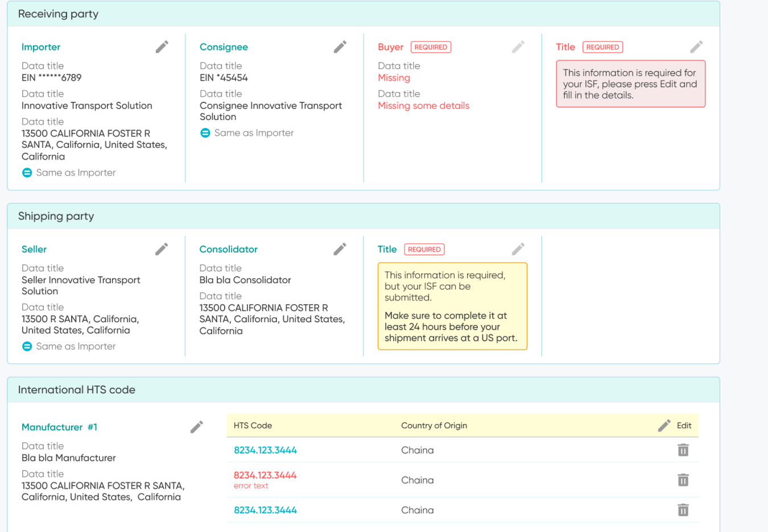This screenshot has height=532, width=768.
Task: Open the last blue 8234.123.3444 HTS code
Action: [265, 510]
